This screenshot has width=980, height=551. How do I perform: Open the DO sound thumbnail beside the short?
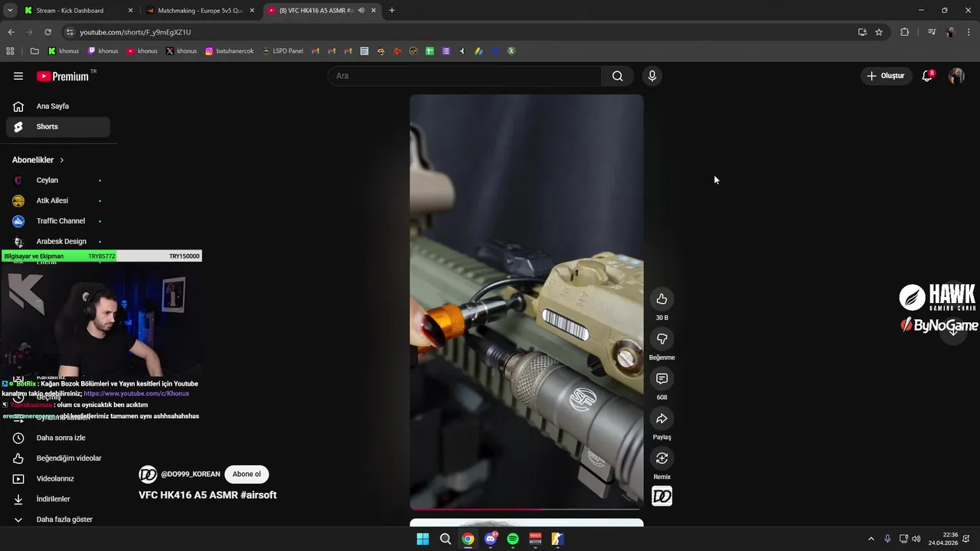[x=661, y=497]
